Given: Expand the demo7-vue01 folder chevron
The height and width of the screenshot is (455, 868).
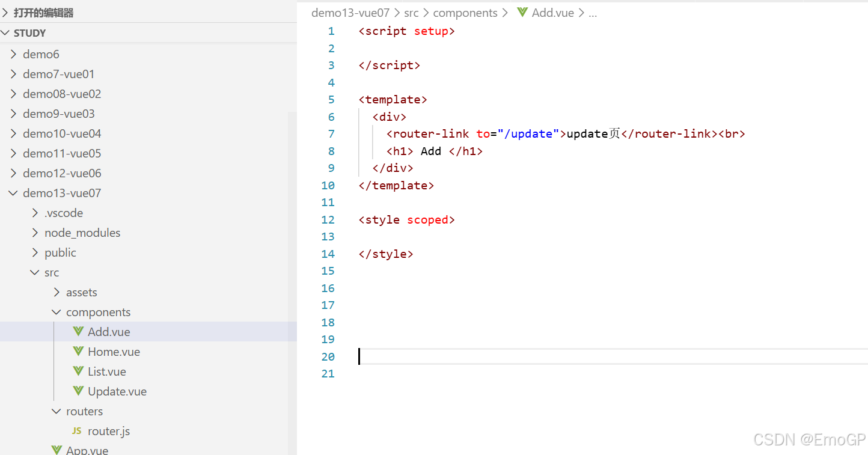Looking at the screenshot, I should pos(14,74).
